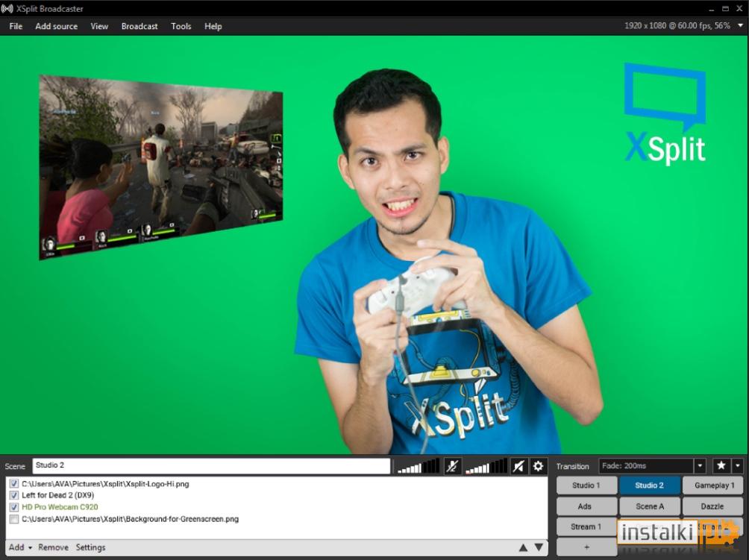Viewport: 749px width, 560px height.
Task: Select HD Pro Webcam C920 source row
Action: click(277, 507)
